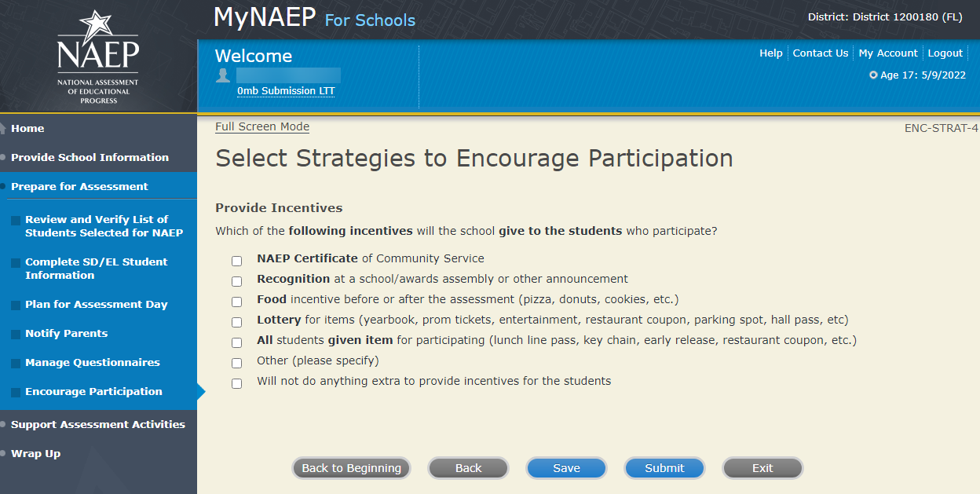Expand the Wrap Up section

pyautogui.click(x=35, y=453)
